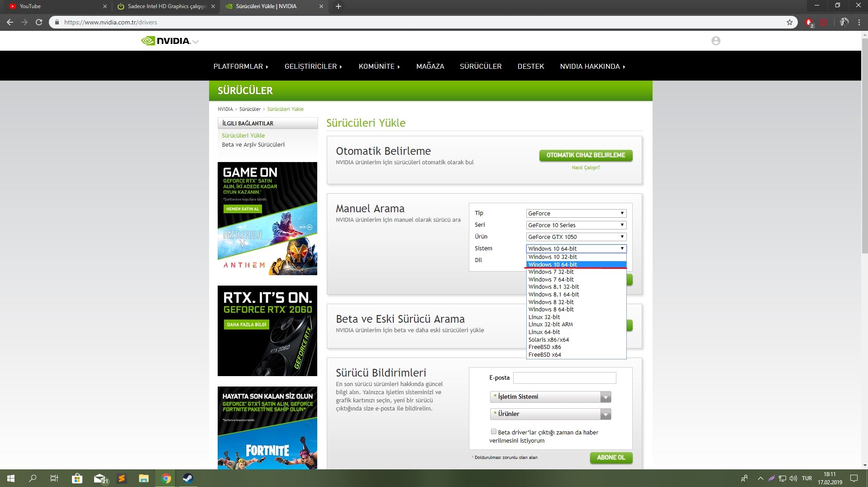Switch the TUR keyboard language indicator
This screenshot has width=868, height=487.
(807, 478)
